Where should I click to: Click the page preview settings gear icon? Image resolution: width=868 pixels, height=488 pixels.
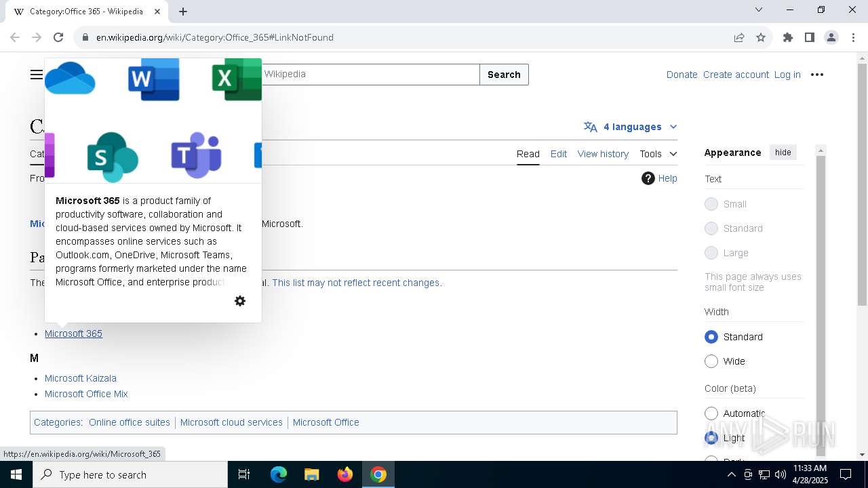click(240, 301)
